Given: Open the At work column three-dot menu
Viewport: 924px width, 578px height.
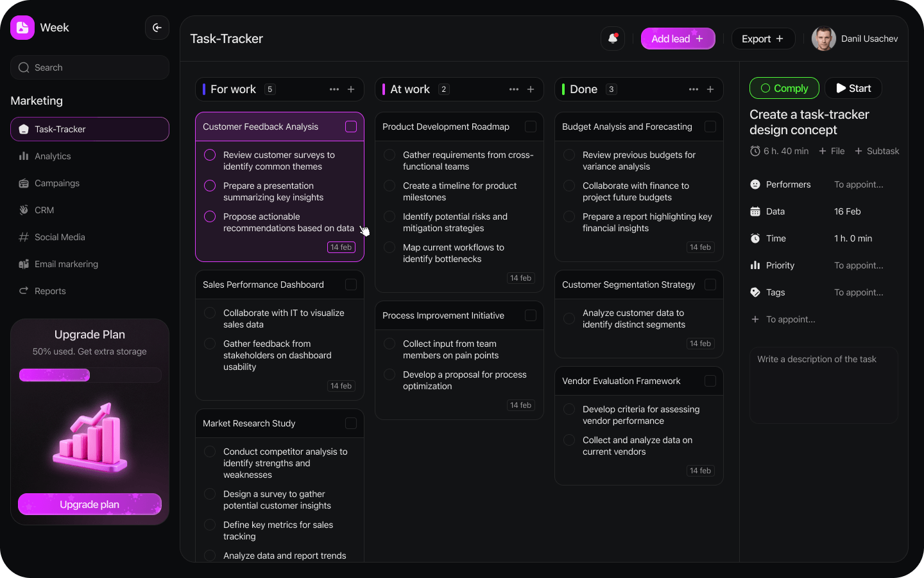Looking at the screenshot, I should [514, 89].
